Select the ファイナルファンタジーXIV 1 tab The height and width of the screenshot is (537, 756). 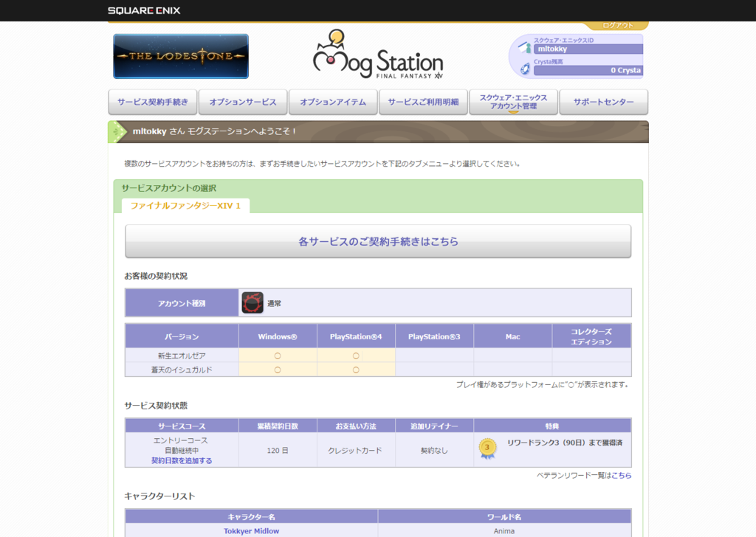[x=185, y=206]
